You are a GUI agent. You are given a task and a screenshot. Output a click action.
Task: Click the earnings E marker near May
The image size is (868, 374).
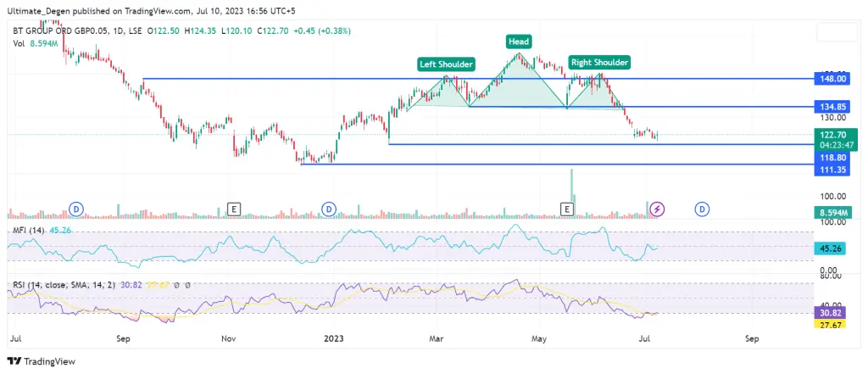tap(566, 209)
